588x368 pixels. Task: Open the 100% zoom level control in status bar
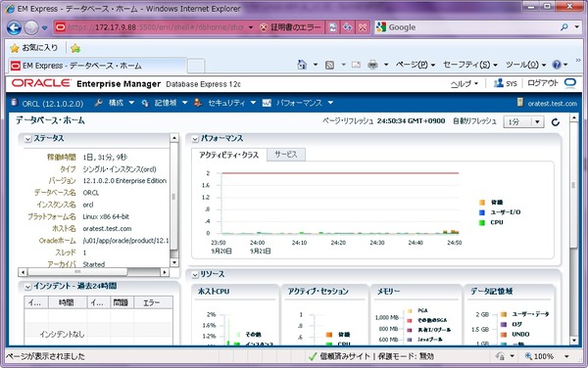point(547,356)
